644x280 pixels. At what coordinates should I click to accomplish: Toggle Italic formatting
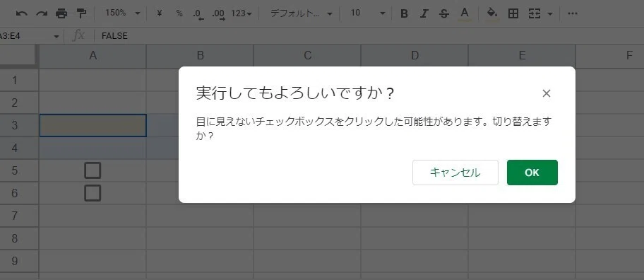point(424,13)
